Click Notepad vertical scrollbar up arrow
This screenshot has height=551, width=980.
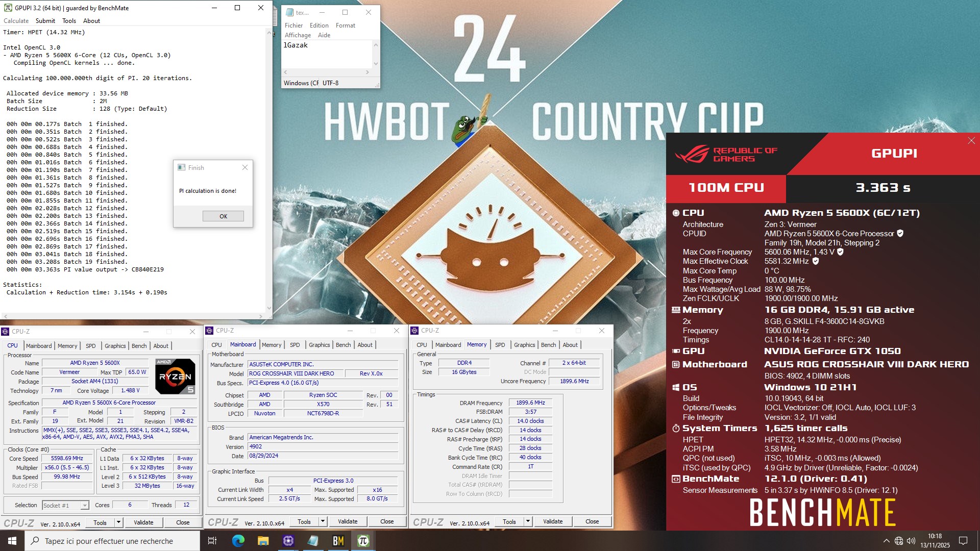[376, 45]
